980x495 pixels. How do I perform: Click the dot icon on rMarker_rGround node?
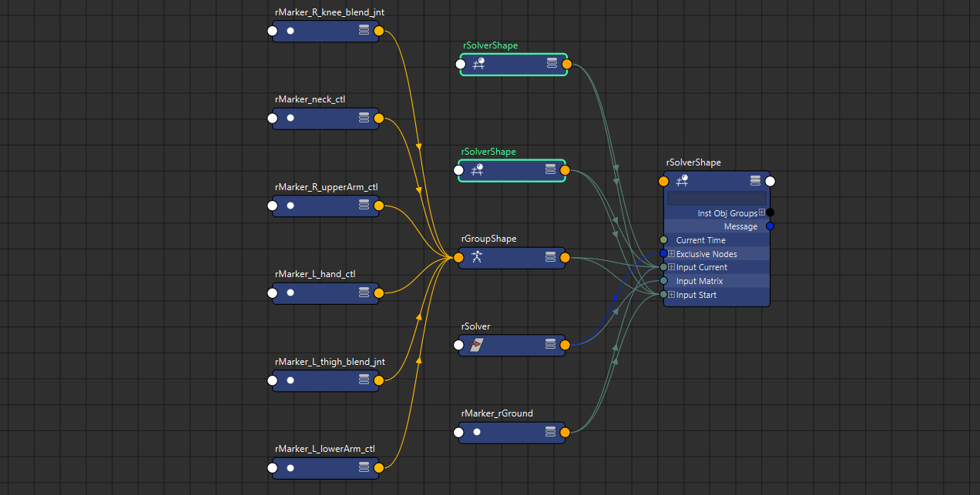477,433
